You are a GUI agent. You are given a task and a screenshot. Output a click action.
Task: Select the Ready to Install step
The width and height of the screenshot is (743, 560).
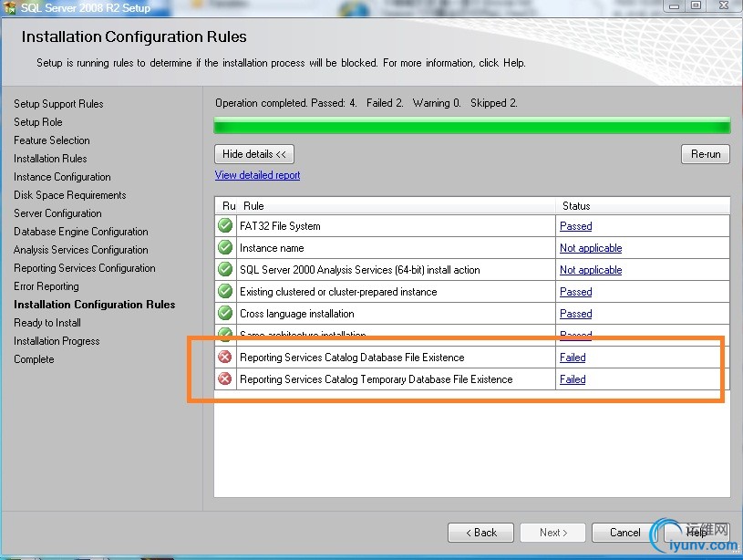coord(46,323)
